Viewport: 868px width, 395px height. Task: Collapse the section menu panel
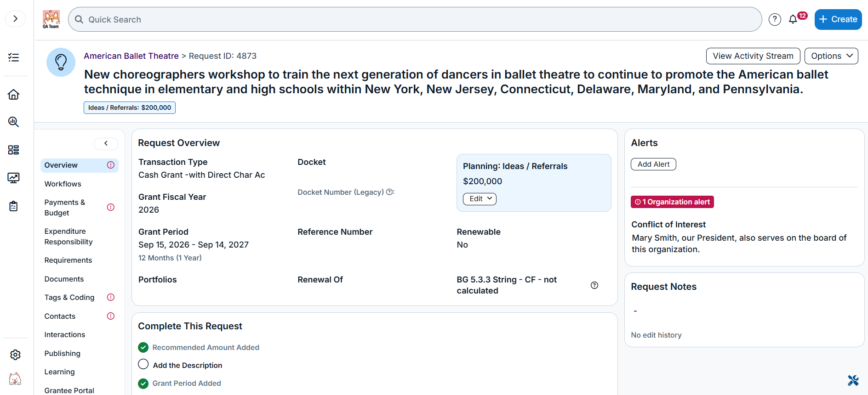[106, 144]
